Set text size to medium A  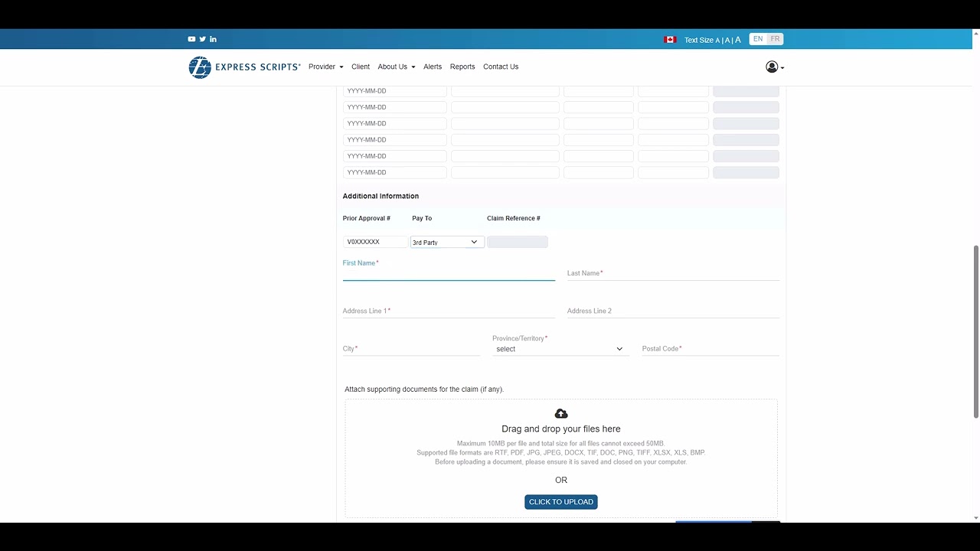727,40
